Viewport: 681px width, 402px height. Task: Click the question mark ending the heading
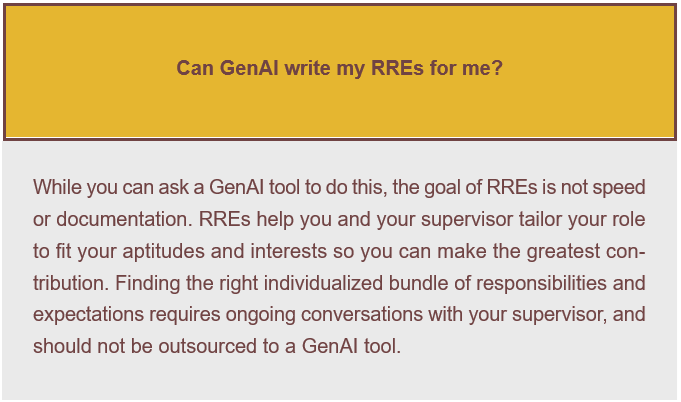point(498,68)
